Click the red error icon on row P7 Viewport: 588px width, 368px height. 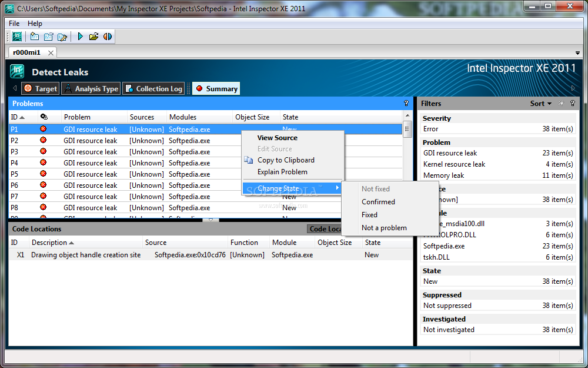coord(43,196)
